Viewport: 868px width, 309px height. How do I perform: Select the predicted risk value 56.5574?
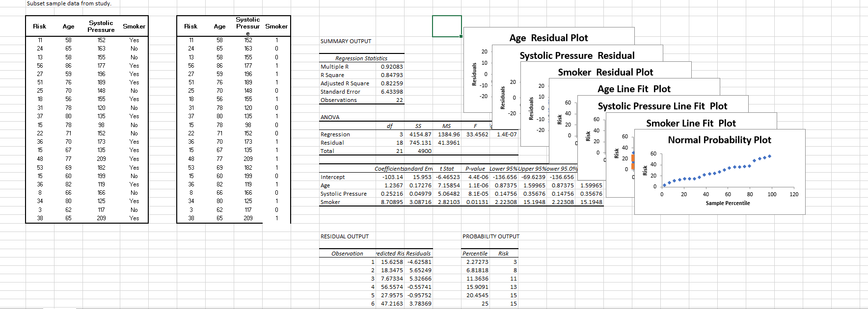[x=392, y=287]
